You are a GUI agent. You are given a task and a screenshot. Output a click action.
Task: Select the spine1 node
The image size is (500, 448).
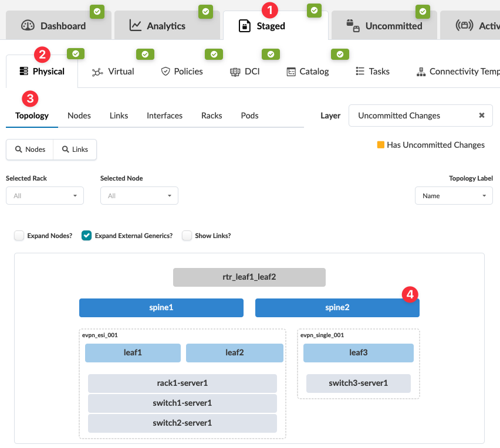point(161,307)
